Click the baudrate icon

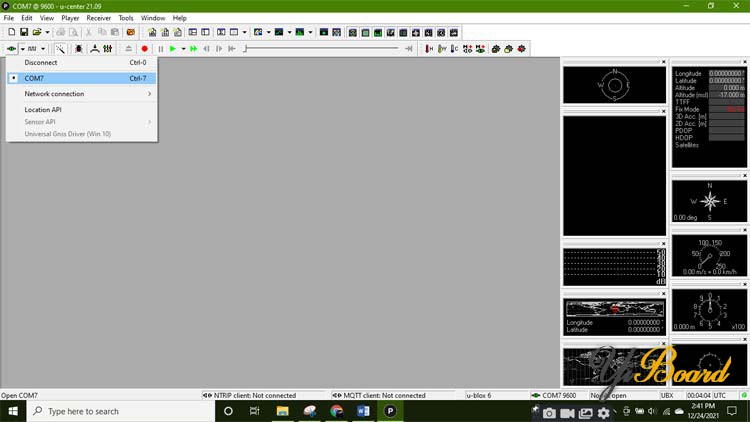[x=32, y=48]
